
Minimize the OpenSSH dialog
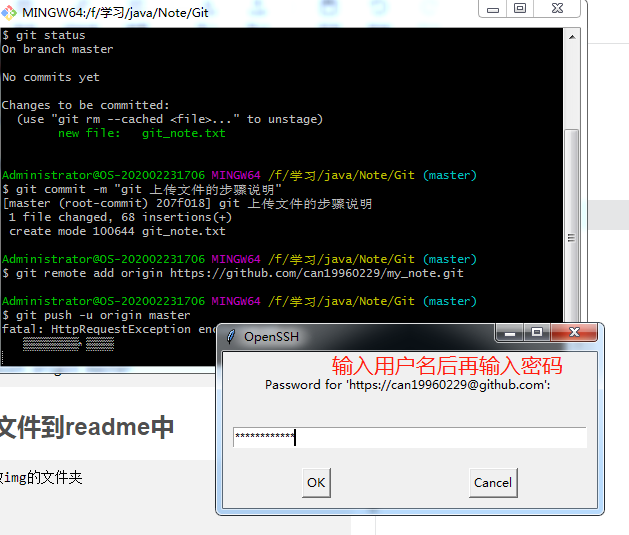tap(510, 332)
